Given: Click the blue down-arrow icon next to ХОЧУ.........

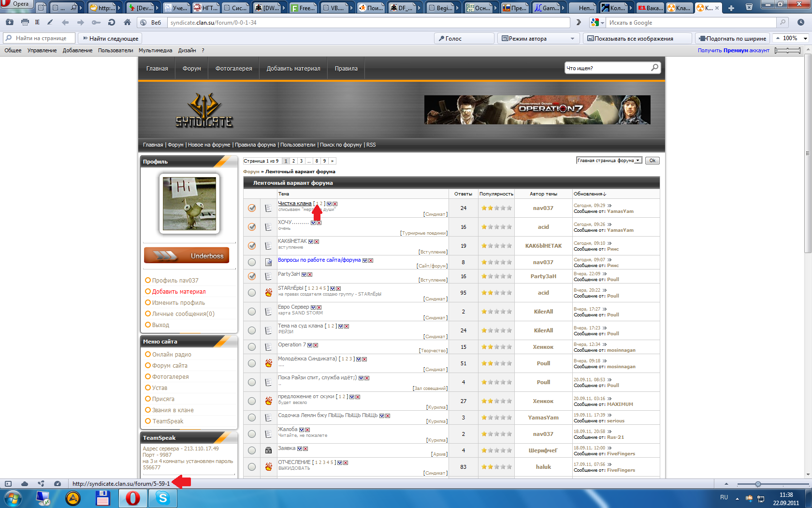Looking at the screenshot, I should pos(313,223).
